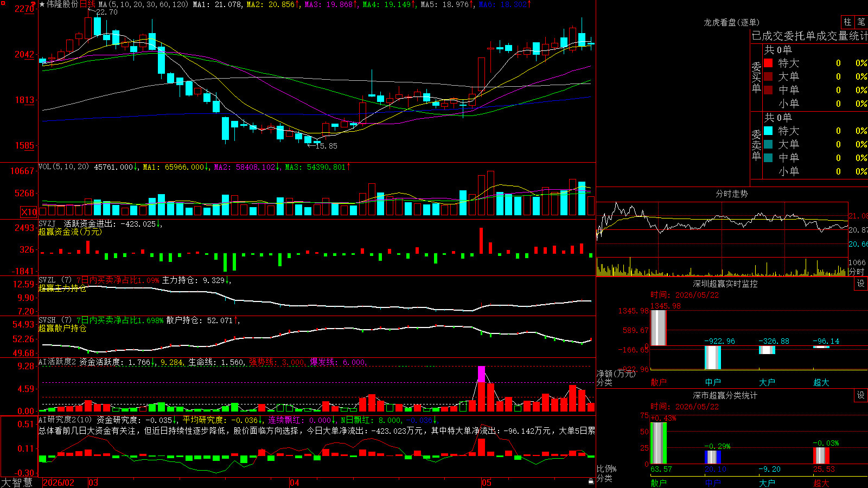Click the 深市超赢分类统计 panel title
The image size is (868, 488).
725,395
